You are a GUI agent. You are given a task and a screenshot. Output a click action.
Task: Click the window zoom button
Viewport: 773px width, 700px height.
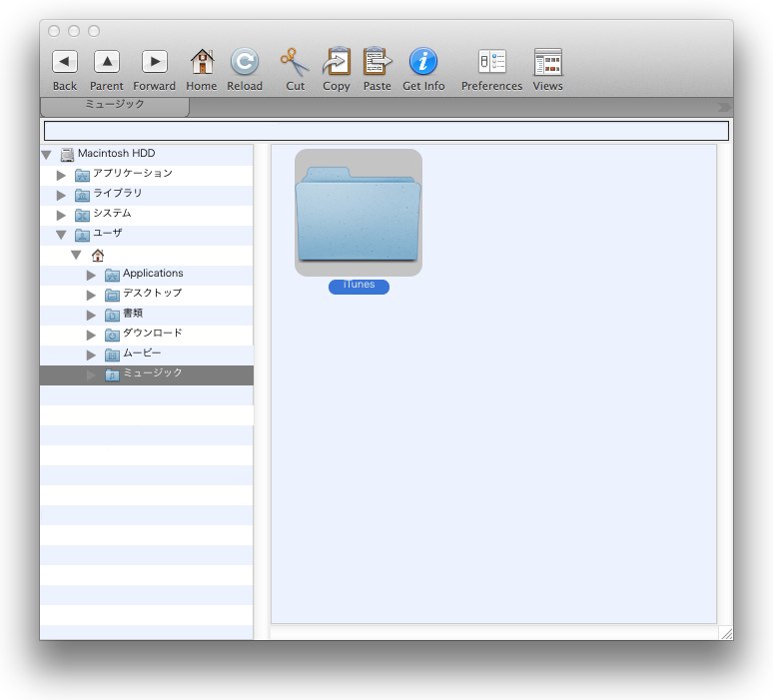pos(94,31)
